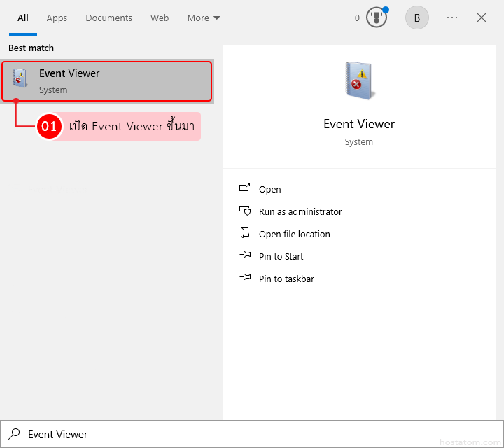This screenshot has width=504, height=448.
Task: Choose Open in the Event Viewer actions
Action: tap(269, 189)
